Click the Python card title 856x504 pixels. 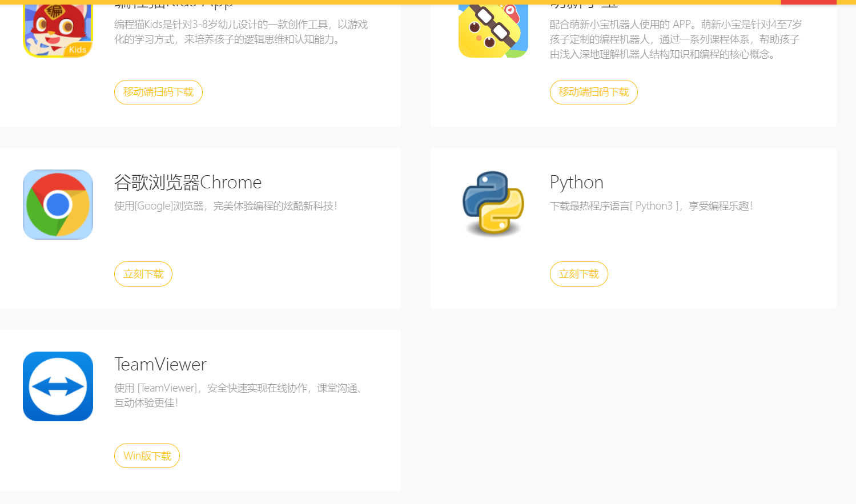click(x=577, y=183)
